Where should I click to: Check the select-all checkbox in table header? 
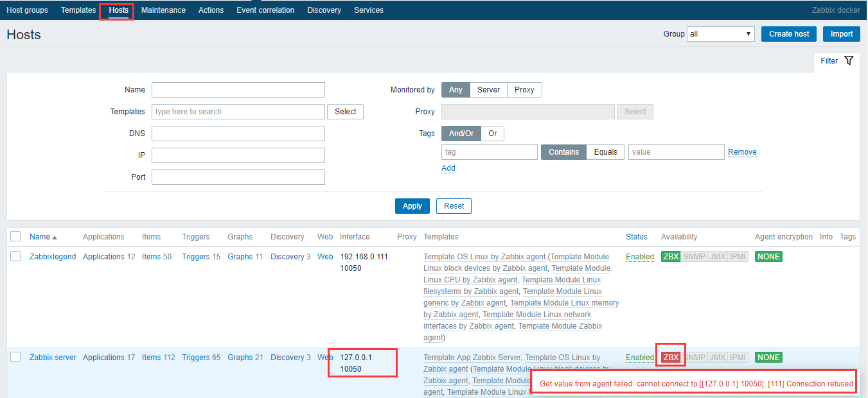point(16,236)
